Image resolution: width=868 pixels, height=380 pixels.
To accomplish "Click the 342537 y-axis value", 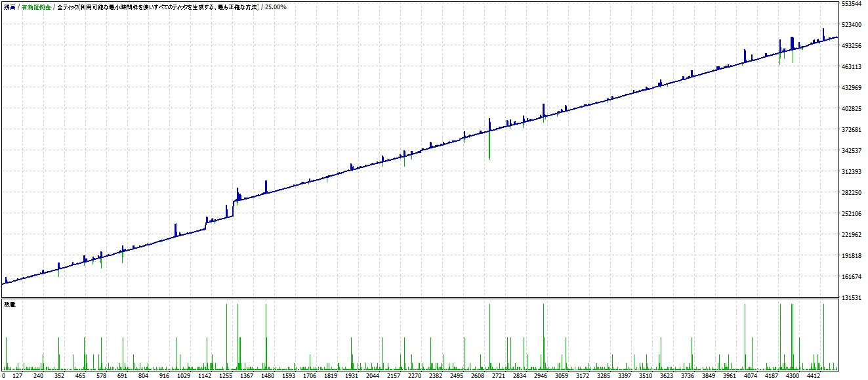I will pos(851,151).
